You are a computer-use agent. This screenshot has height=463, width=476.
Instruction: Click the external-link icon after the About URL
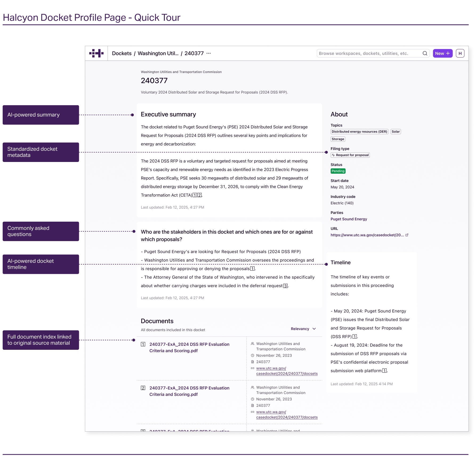[x=407, y=235]
